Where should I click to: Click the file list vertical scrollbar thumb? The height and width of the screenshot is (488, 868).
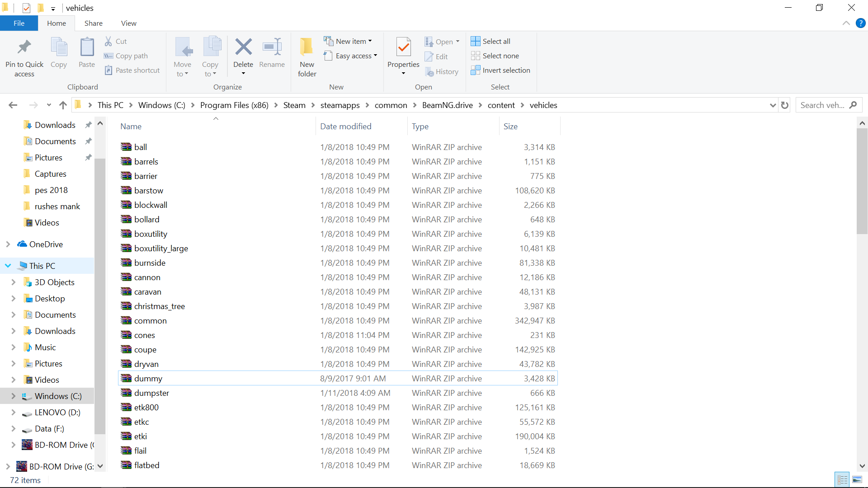pos(862,181)
